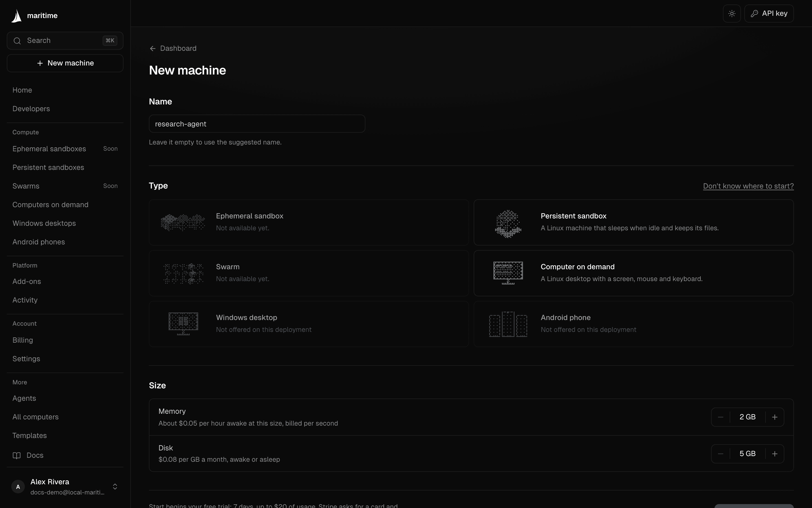
Task: Open Activity in the sidebar
Action: pyautogui.click(x=65, y=300)
